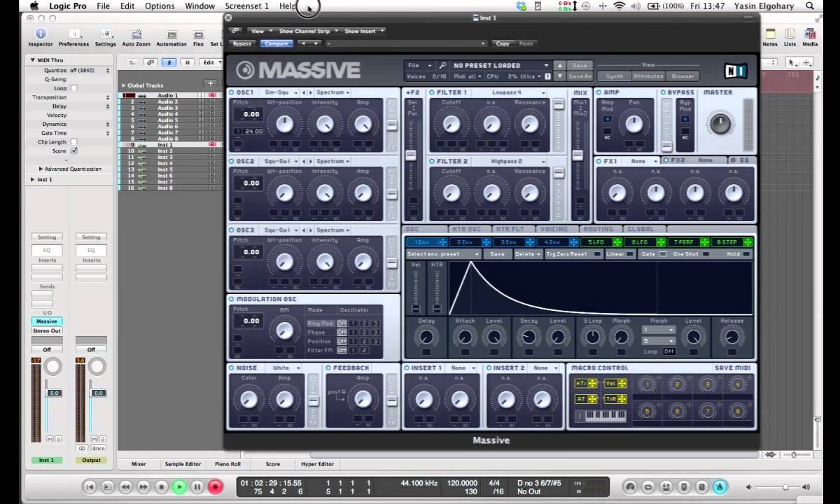Viewport: 840px width, 504px height.
Task: Click the rewind transport button
Action: pos(125,486)
